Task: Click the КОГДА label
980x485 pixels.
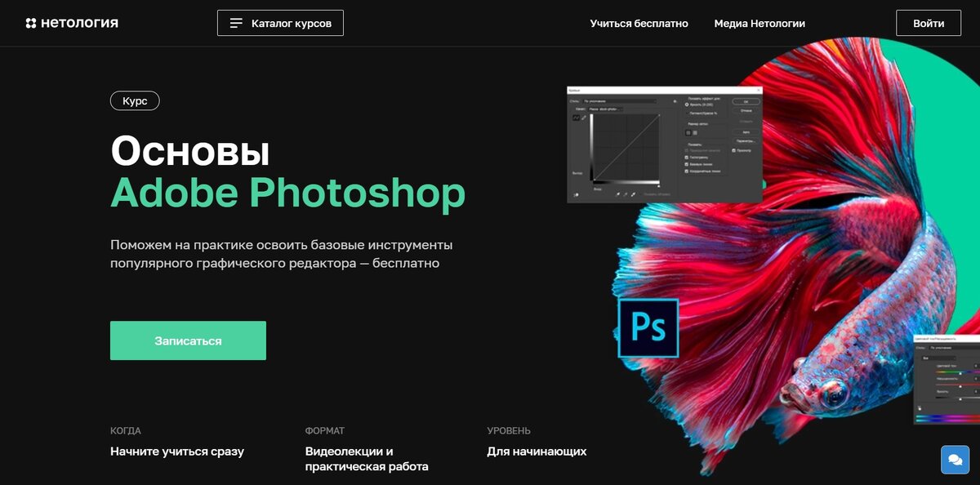Action: coord(126,430)
